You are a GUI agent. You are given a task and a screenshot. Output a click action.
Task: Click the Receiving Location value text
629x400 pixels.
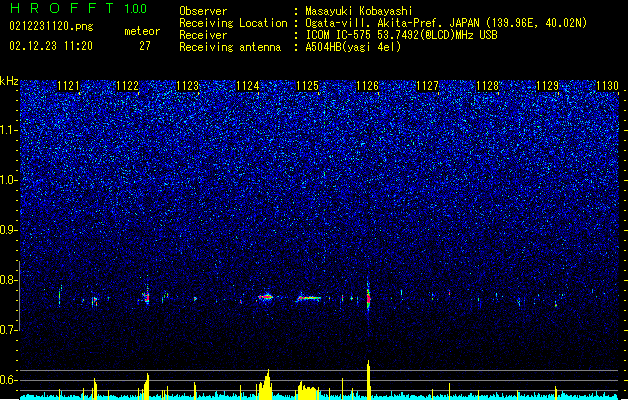click(446, 23)
